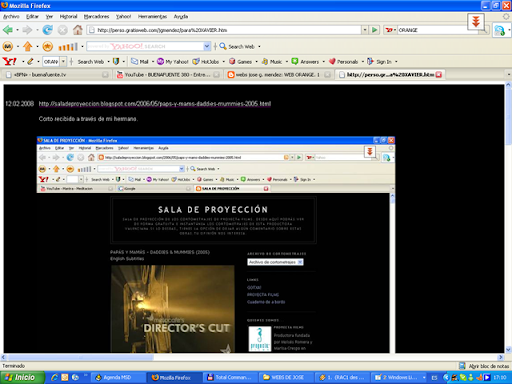Screen dimensions: 512x384
Task: Click the Forward navigation arrow
Action: [27, 30]
